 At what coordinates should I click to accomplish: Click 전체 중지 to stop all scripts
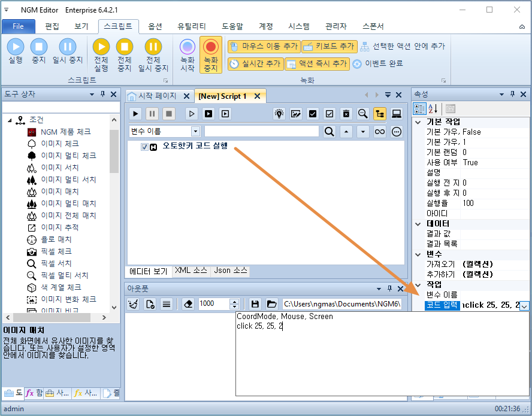(125, 55)
